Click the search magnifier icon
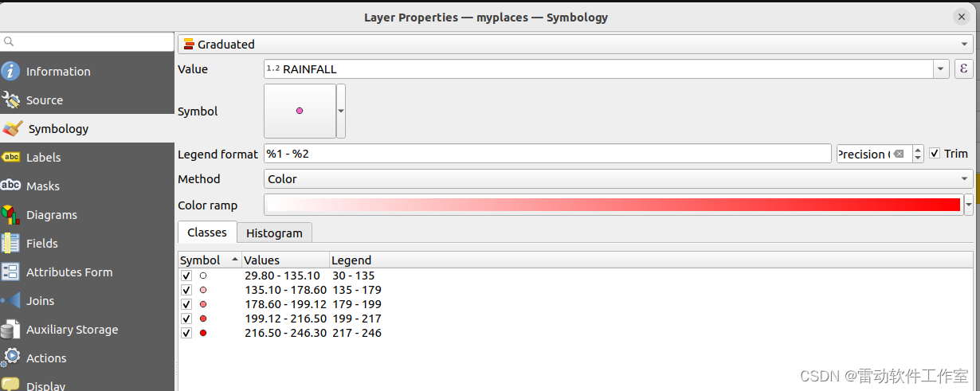The width and height of the screenshot is (980, 391). coord(9,41)
